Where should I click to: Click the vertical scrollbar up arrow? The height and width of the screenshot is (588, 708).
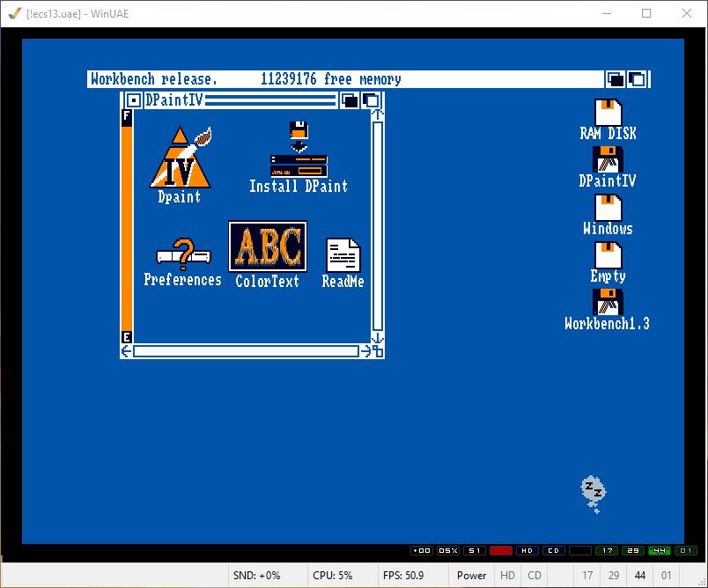(378, 114)
